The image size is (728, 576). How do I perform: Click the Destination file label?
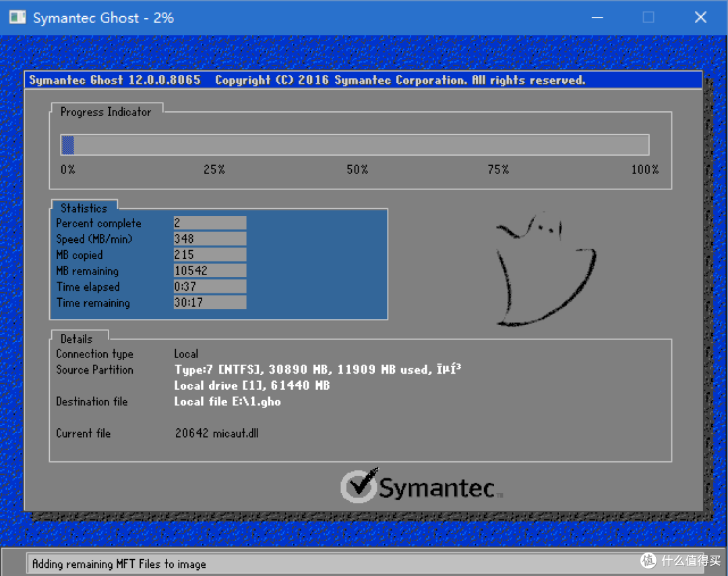click(x=92, y=401)
